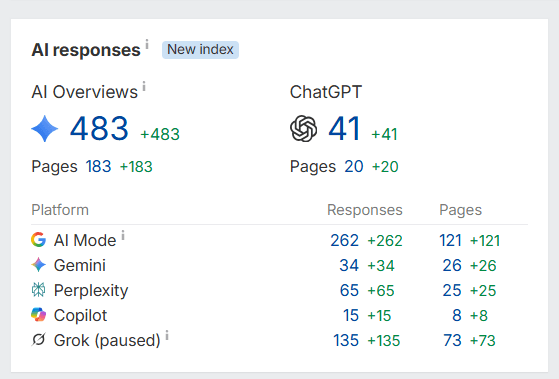This screenshot has width=559, height=379.
Task: Open the AI Mode 121 pages value
Action: click(x=450, y=240)
